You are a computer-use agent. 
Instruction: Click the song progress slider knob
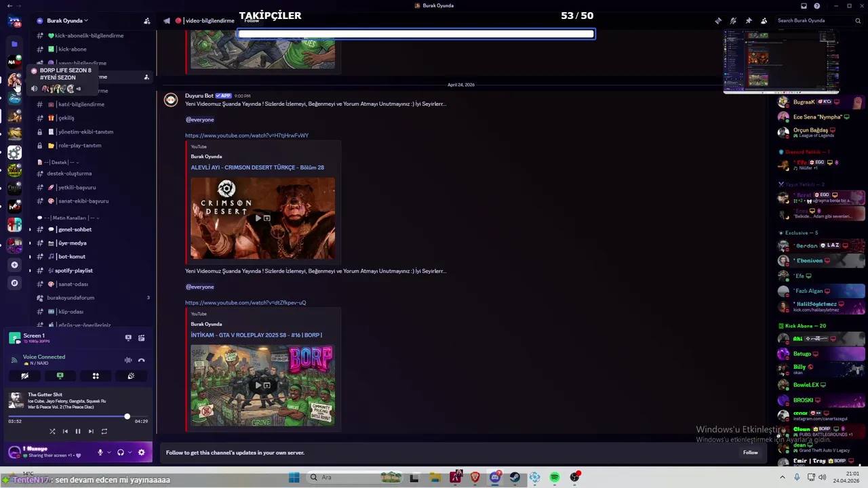(127, 416)
